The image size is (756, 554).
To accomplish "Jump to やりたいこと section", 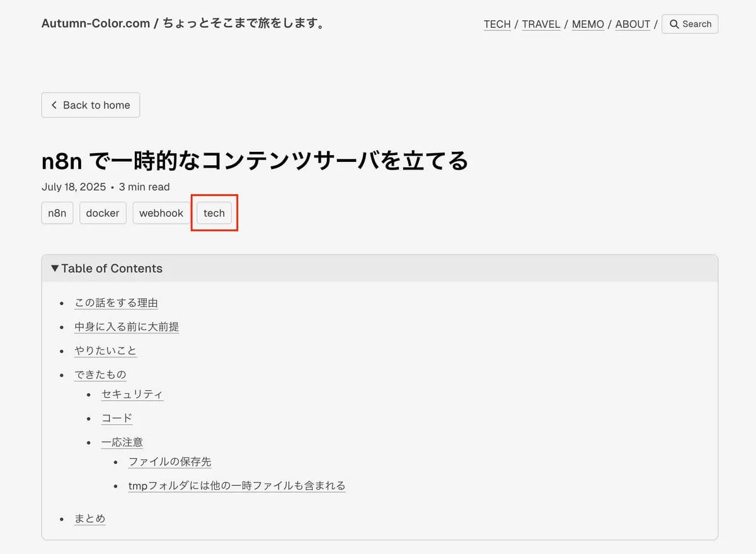I will coord(105,351).
